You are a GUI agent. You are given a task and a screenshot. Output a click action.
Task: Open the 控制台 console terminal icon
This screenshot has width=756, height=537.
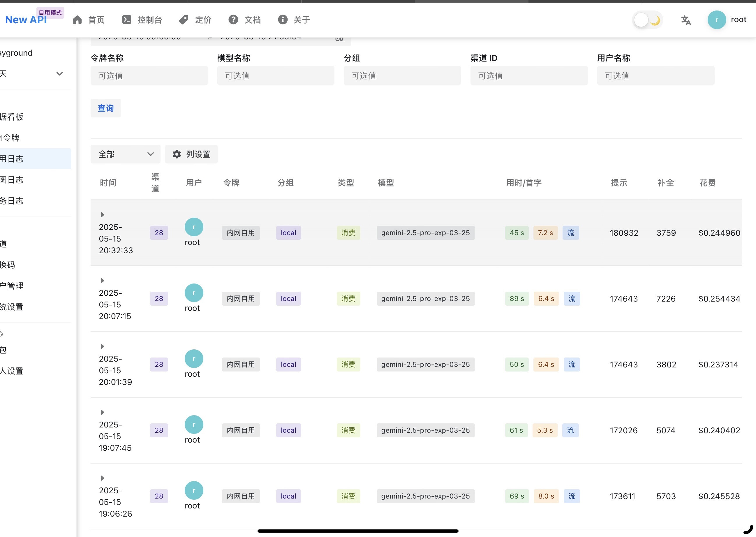(127, 20)
